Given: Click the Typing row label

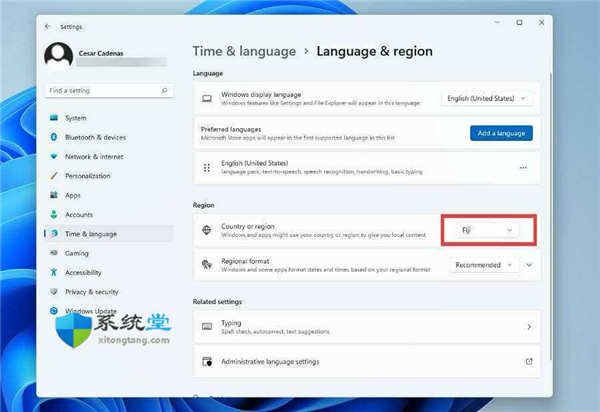Looking at the screenshot, I should [231, 323].
